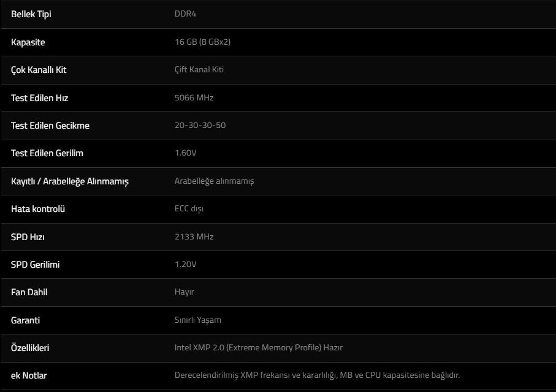Select the 2133 MHz SPD speed value
Viewport: 556px width, 392px height.
click(x=194, y=236)
